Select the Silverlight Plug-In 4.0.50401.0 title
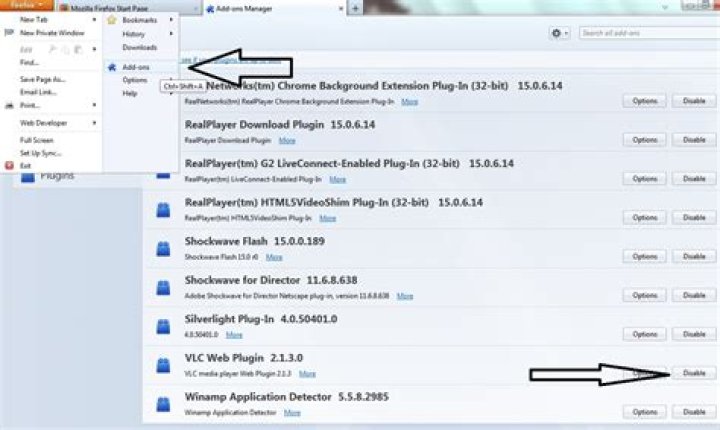Image resolution: width=720 pixels, height=430 pixels. pos(261,319)
